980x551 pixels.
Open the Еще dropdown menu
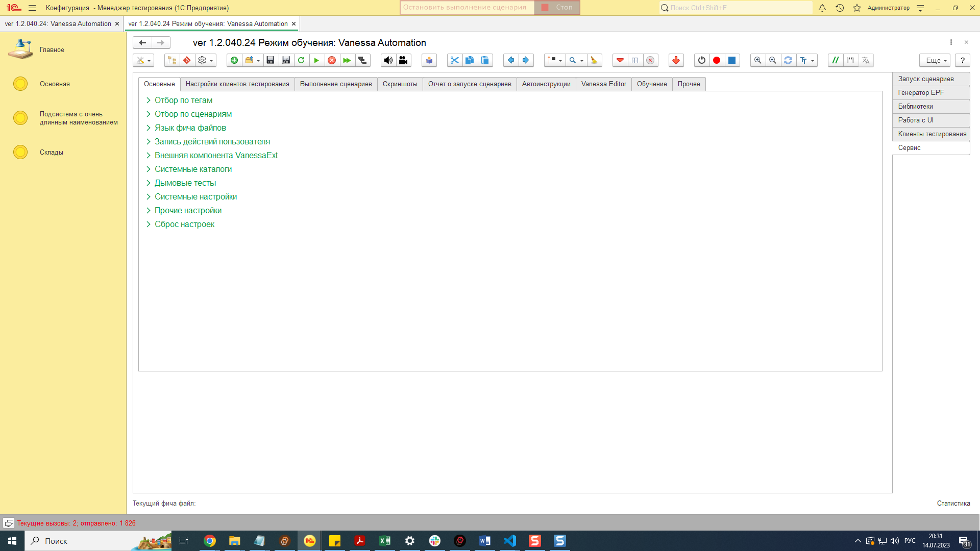click(x=935, y=60)
